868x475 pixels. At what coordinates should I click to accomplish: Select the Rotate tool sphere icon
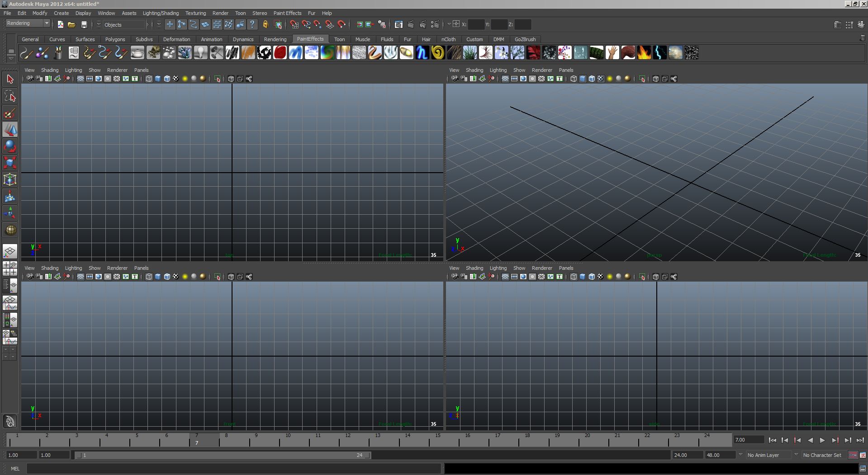[10, 146]
